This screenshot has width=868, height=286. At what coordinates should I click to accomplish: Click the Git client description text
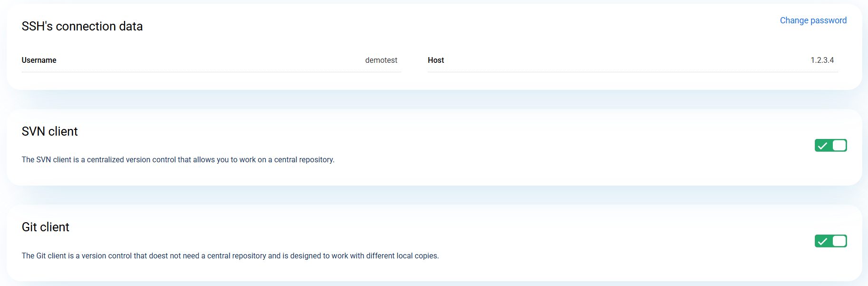(230, 256)
